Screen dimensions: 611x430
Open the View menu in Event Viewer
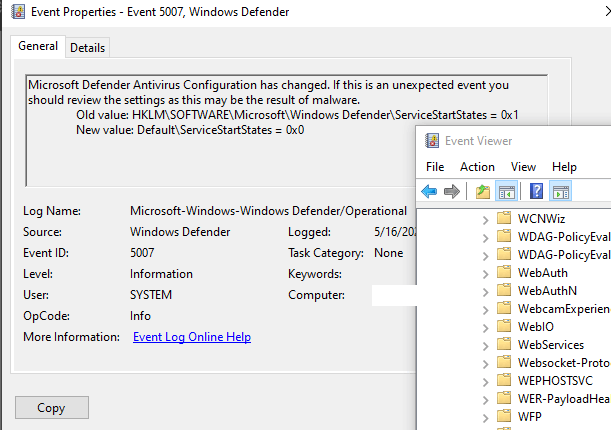(x=523, y=167)
